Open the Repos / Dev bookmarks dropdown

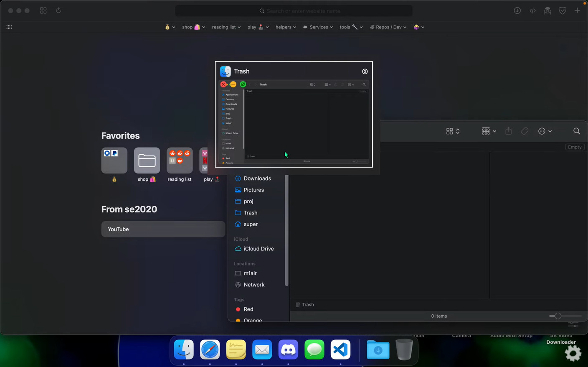pos(388,27)
